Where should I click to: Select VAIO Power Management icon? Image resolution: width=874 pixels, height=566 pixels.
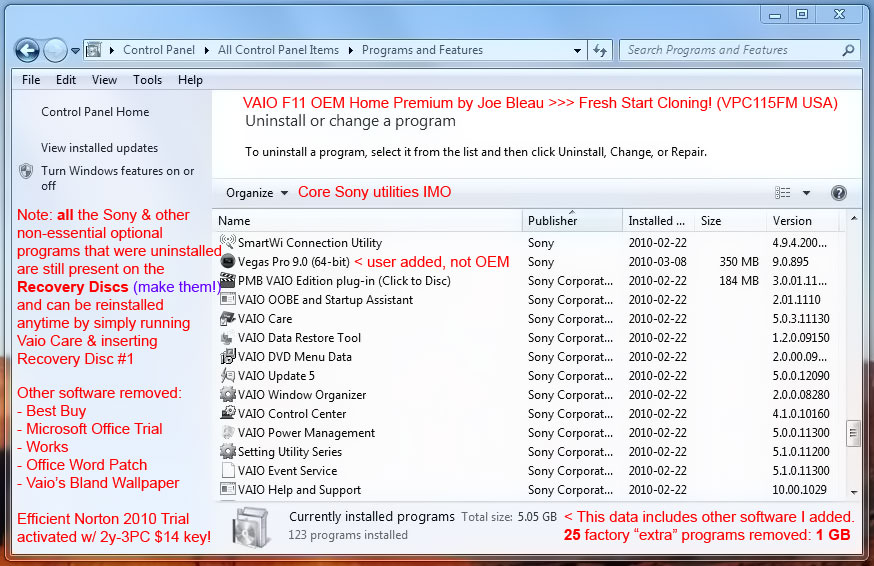pyautogui.click(x=227, y=432)
